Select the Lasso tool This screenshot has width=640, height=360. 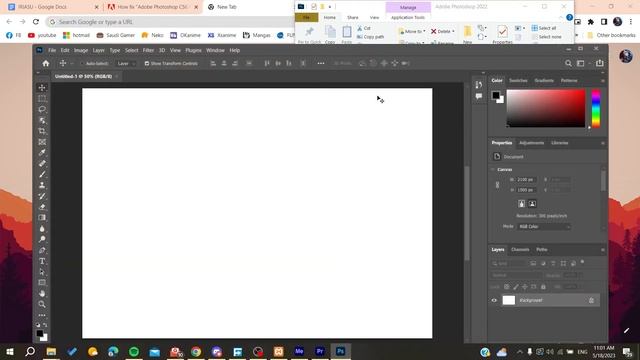pos(42,109)
